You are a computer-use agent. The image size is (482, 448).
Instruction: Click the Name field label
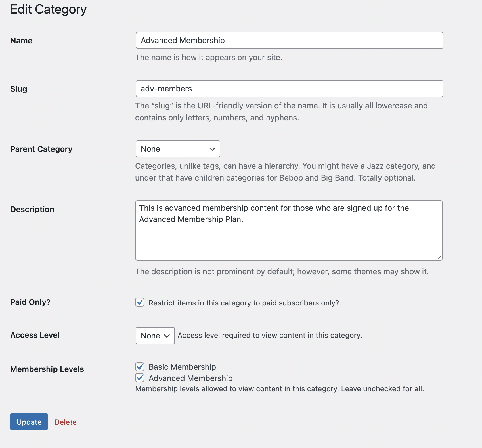click(21, 41)
